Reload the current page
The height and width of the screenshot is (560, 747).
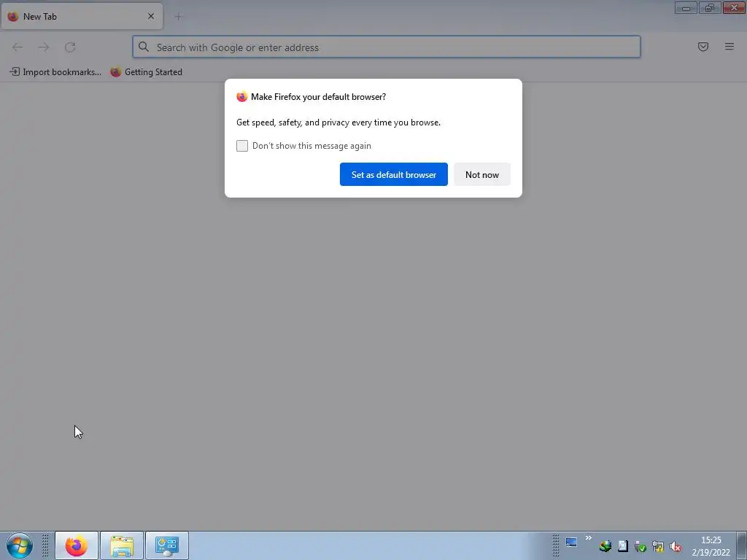pyautogui.click(x=70, y=47)
